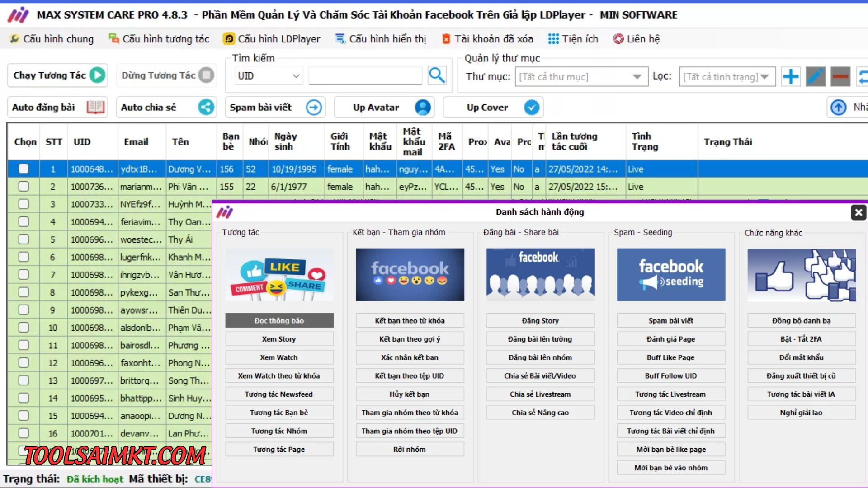Tick checkbox for row 16
The height and width of the screenshot is (488, 868).
pos(24,433)
